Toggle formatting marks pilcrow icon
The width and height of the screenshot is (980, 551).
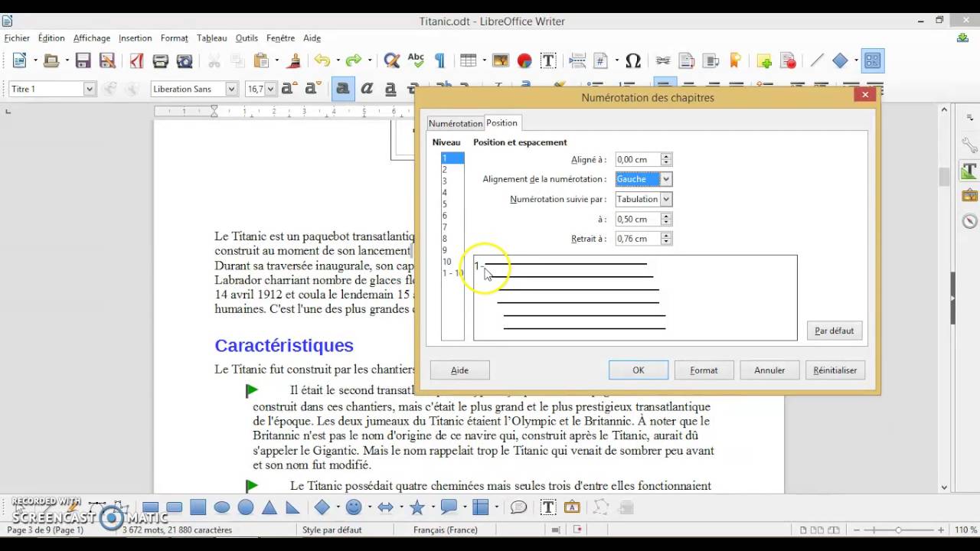click(439, 61)
